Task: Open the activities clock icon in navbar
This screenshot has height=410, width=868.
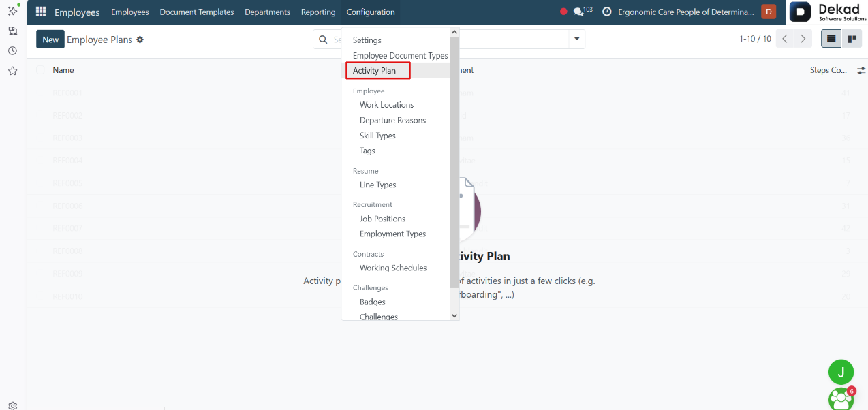Action: [x=606, y=12]
